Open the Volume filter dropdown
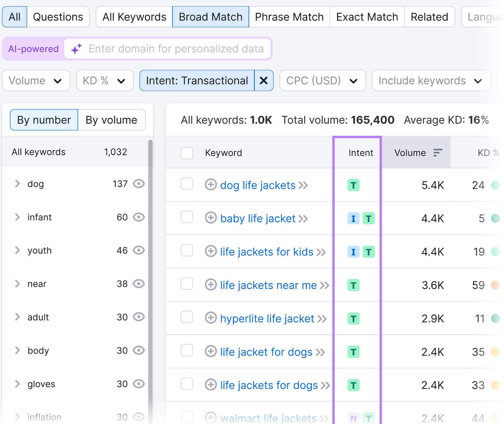The width and height of the screenshot is (504, 424). click(36, 81)
